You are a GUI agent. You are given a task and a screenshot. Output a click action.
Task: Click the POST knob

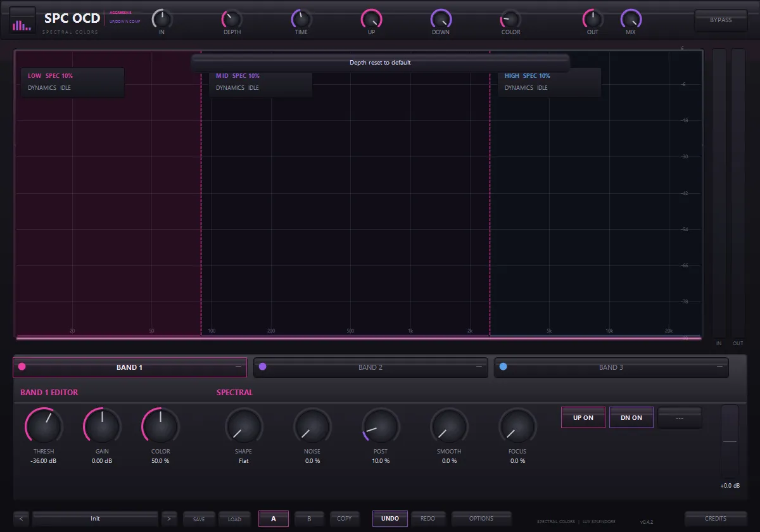(x=381, y=426)
